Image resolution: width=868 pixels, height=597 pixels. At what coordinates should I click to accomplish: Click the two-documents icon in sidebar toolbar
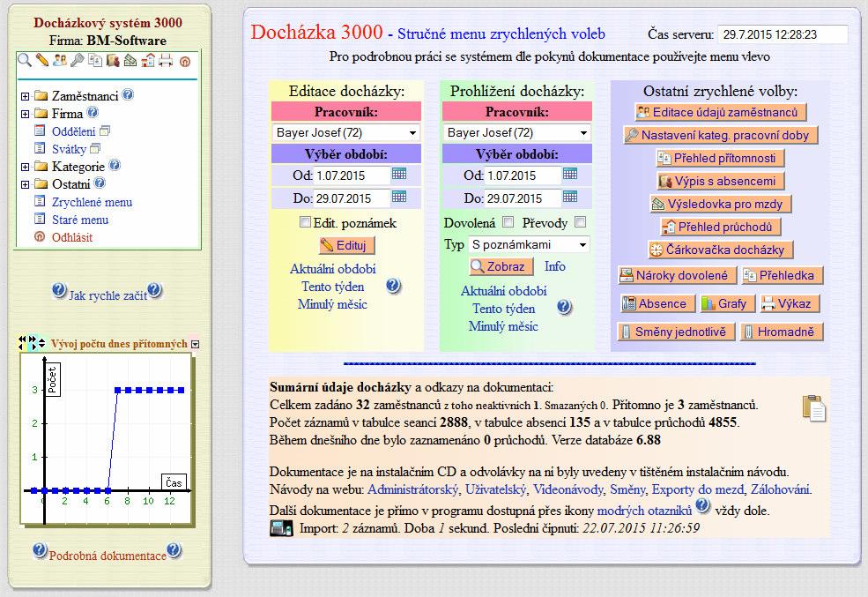95,60
